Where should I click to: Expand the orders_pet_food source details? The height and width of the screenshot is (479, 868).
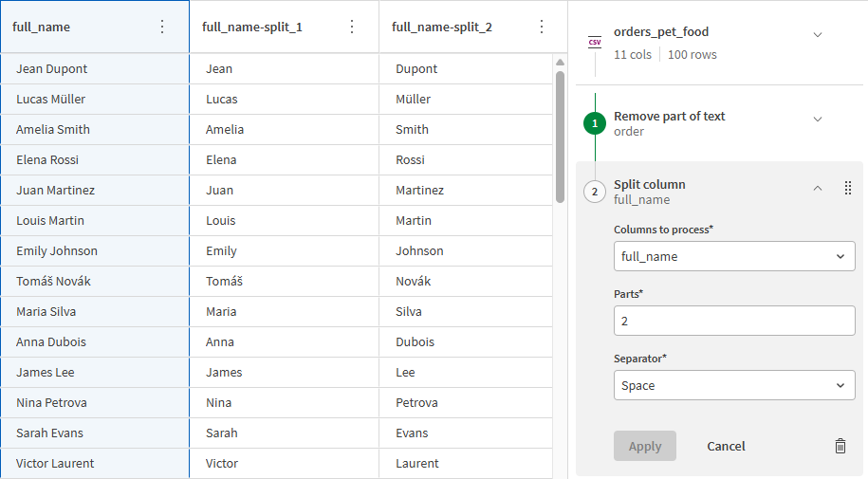818,35
